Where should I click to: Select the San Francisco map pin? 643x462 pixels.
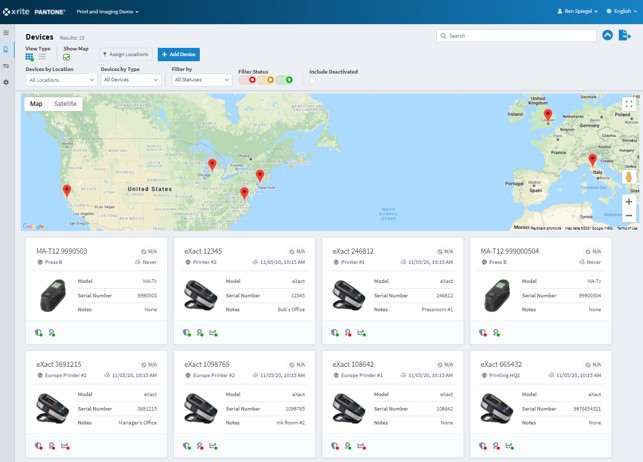coord(67,191)
